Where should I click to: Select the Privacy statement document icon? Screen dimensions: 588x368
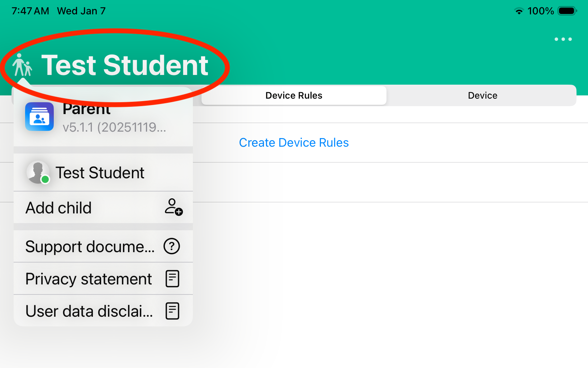pos(172,279)
